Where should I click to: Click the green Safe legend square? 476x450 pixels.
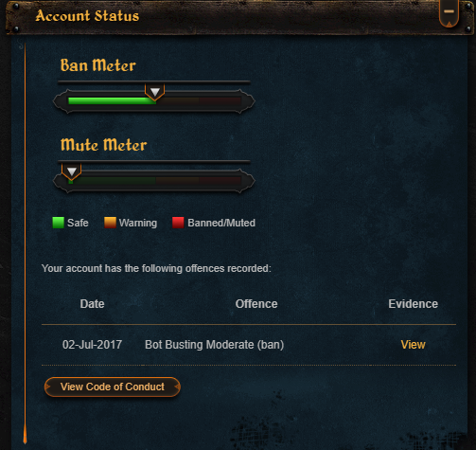pos(58,223)
